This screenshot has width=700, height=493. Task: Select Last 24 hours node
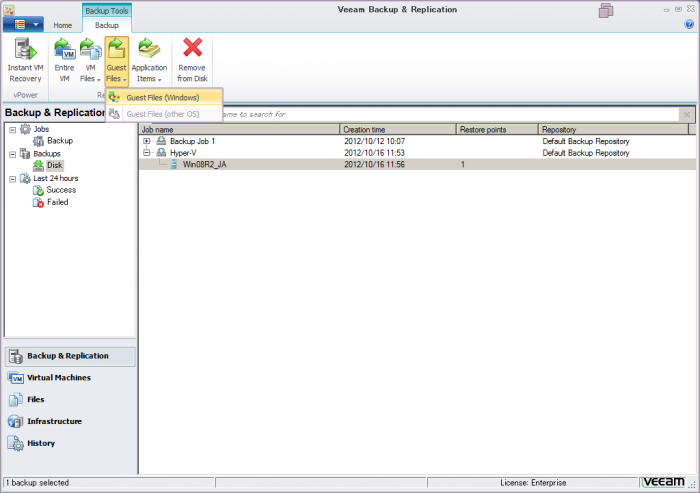(55, 178)
